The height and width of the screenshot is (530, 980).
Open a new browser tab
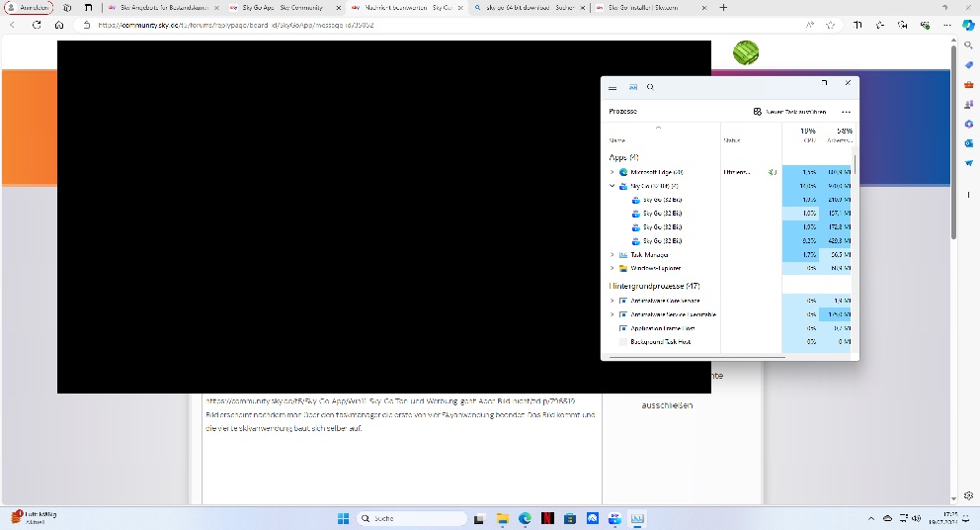coord(723,8)
